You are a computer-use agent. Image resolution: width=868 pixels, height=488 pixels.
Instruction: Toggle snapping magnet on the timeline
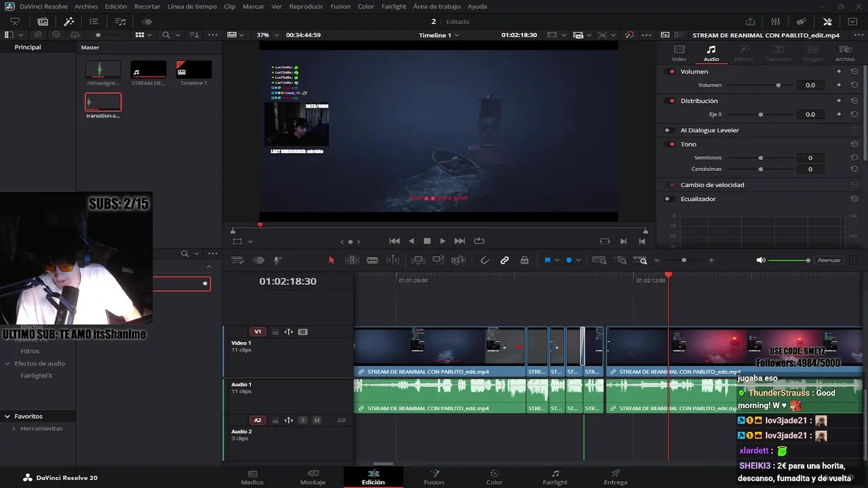(484, 260)
